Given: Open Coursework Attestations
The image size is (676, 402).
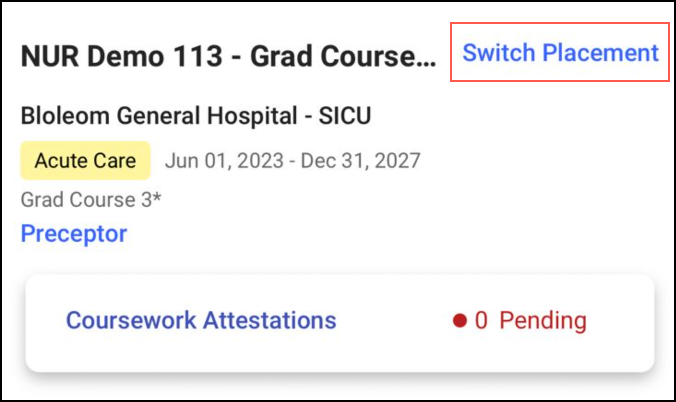Looking at the screenshot, I should pos(201,321).
